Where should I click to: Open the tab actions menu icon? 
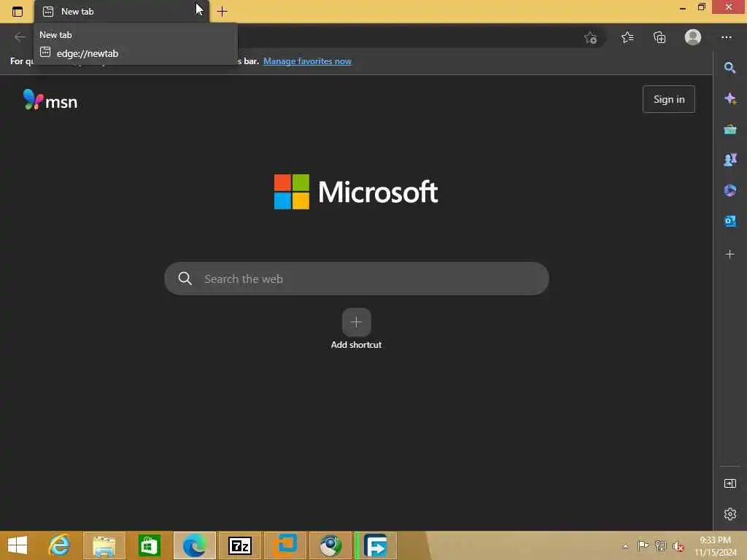pos(18,12)
